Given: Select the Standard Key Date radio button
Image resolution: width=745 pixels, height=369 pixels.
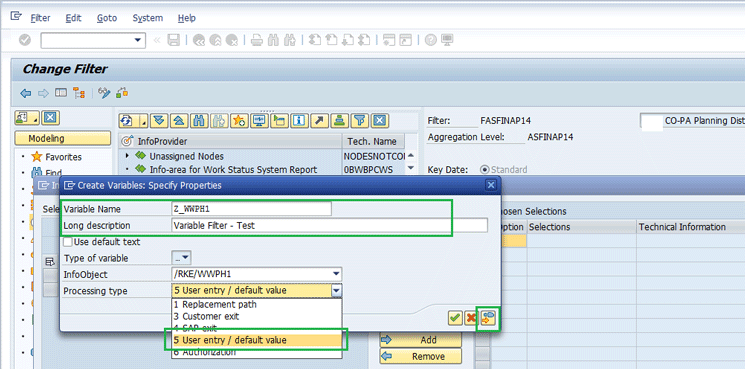Looking at the screenshot, I should tap(485, 170).
